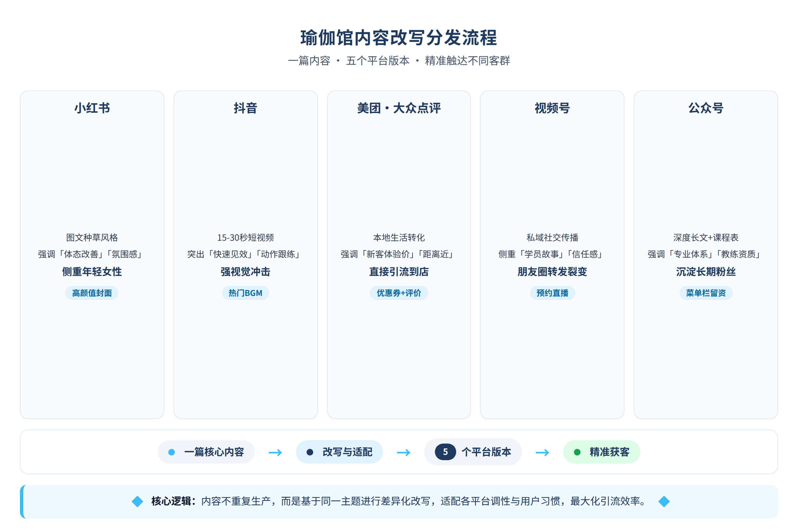This screenshot has width=798, height=532.
Task: Click the diamond icon after 引流效率
Action: (664, 501)
